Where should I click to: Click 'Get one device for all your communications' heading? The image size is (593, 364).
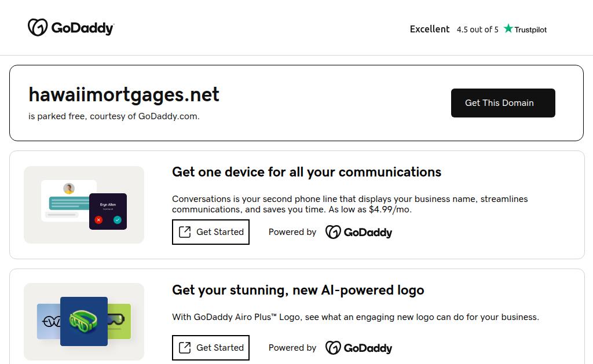point(306,172)
